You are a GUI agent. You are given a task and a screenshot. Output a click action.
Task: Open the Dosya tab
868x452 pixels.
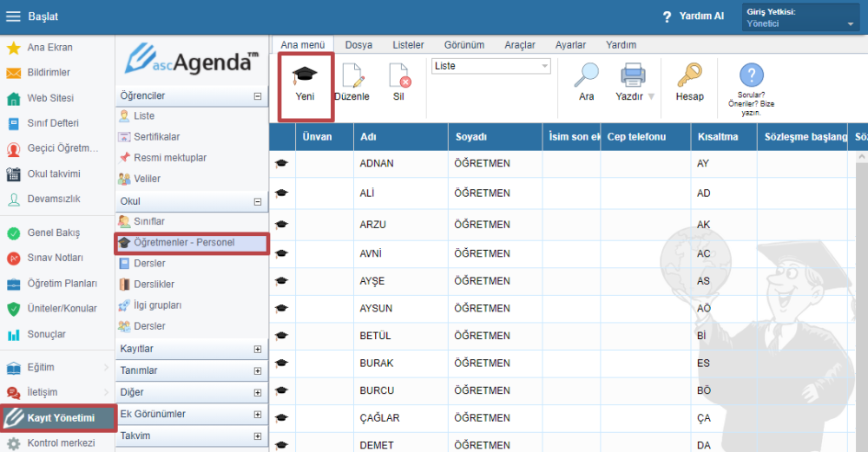tap(358, 45)
